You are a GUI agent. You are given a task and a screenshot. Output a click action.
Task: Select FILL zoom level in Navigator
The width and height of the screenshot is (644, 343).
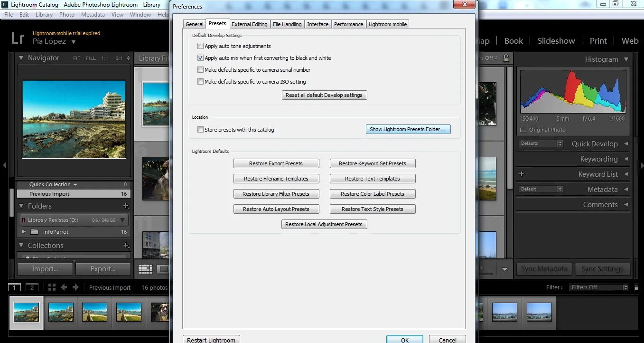91,58
